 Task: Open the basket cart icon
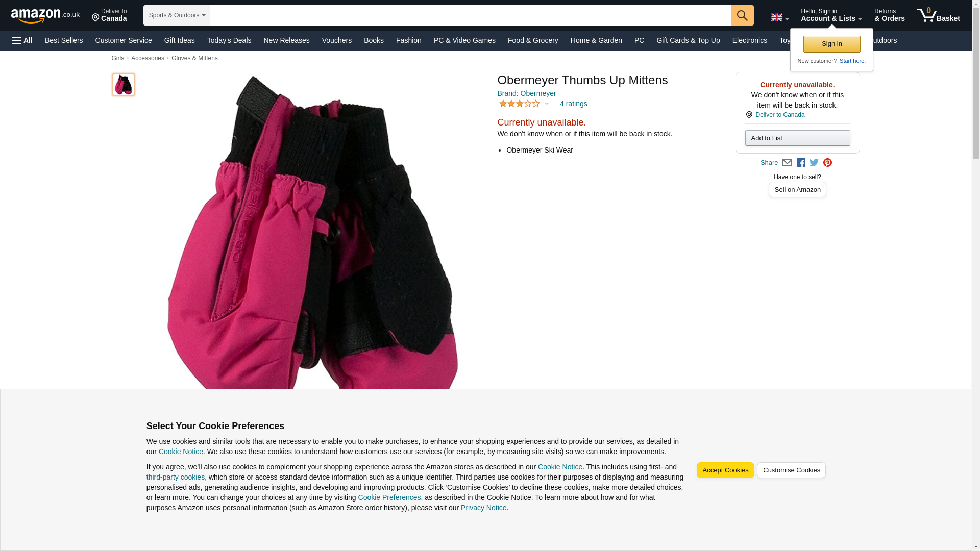click(938, 15)
